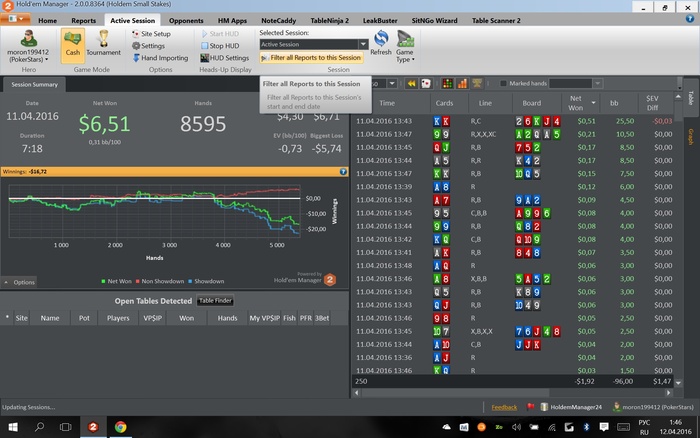
Task: Click hand list scroll down arrow
Action: click(x=678, y=383)
